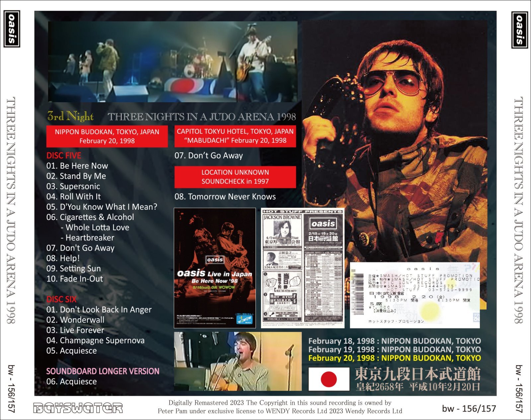Select the DISC FIVE heading
This screenshot has width=531, height=420.
pyautogui.click(x=64, y=155)
